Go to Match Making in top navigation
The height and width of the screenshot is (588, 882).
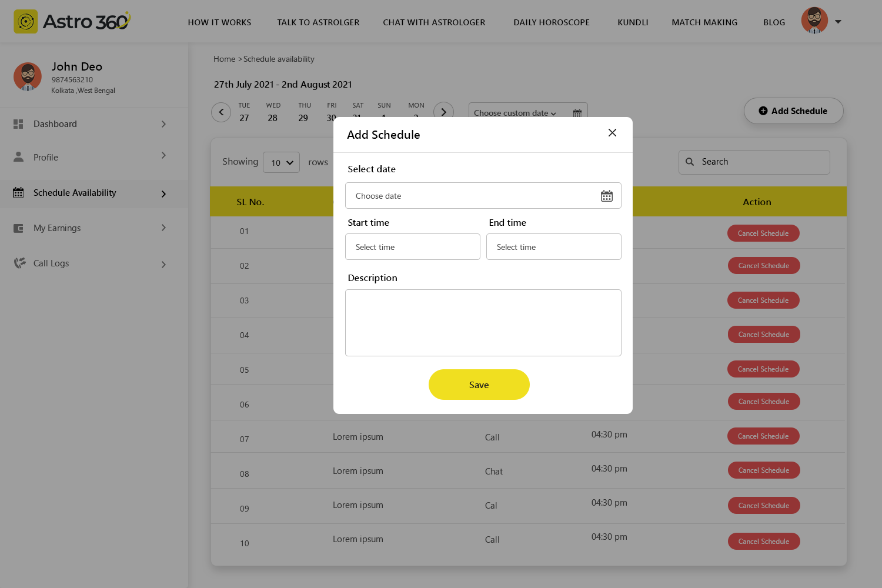704,22
